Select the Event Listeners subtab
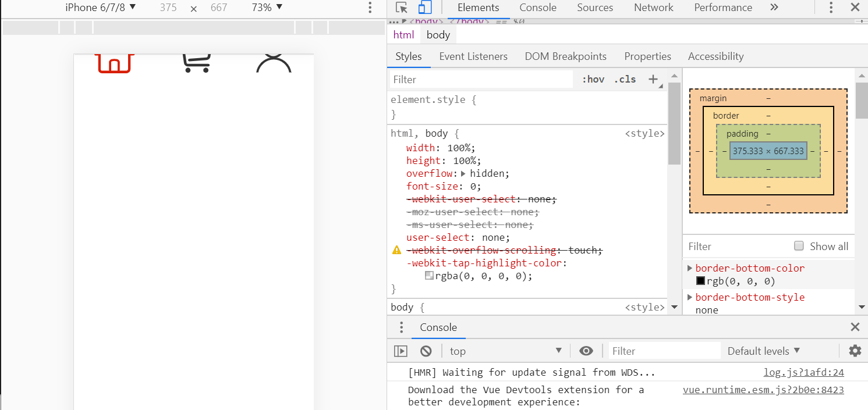This screenshot has width=868, height=410. [x=473, y=56]
